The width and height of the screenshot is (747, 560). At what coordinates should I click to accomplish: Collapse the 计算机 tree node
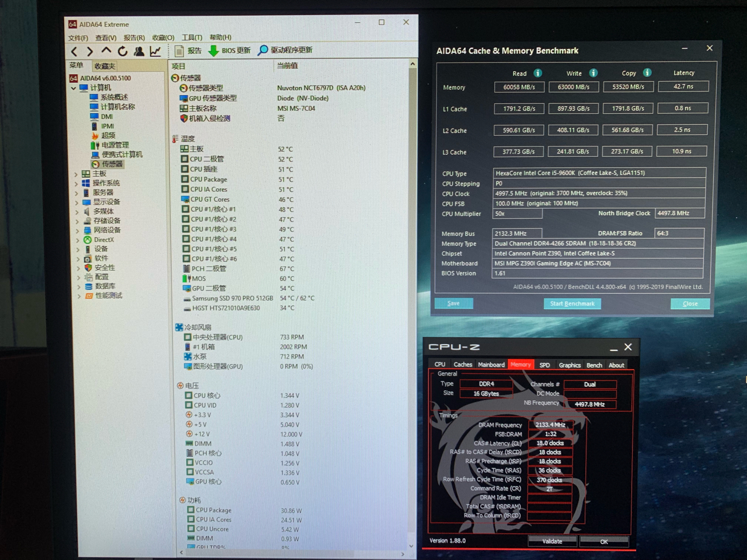tap(74, 88)
